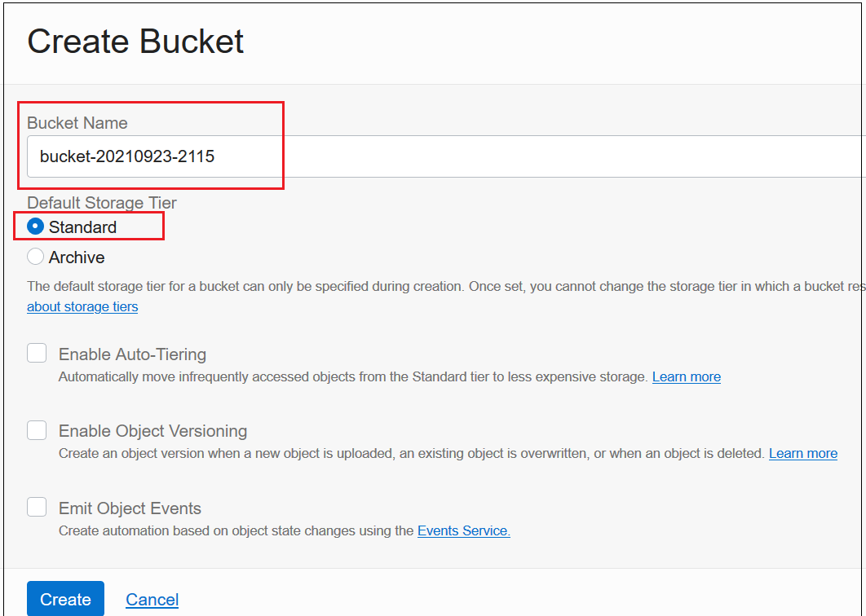Screen dimensions: 866x616
Task: Select the Standard storage tier radio button
Action: tap(36, 227)
